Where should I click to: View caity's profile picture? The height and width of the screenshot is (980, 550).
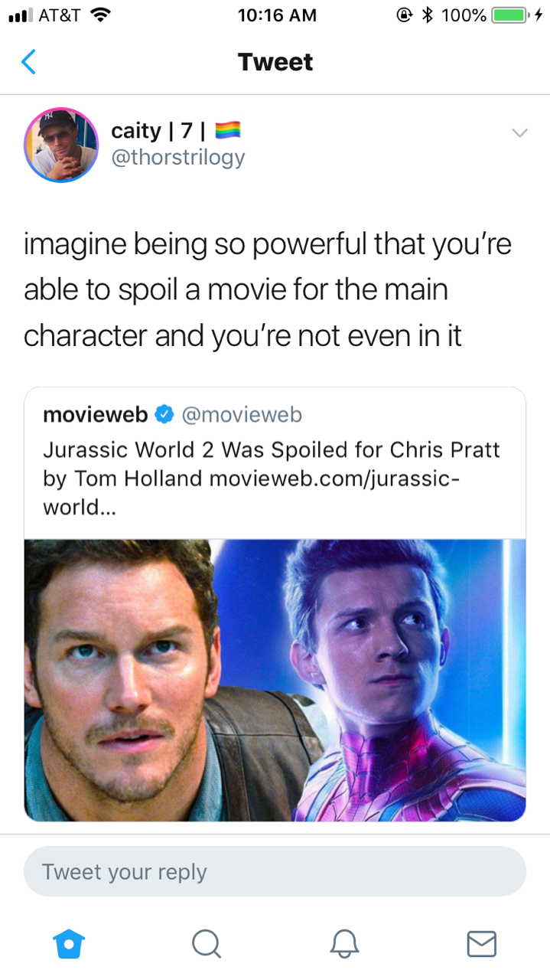coord(61,145)
